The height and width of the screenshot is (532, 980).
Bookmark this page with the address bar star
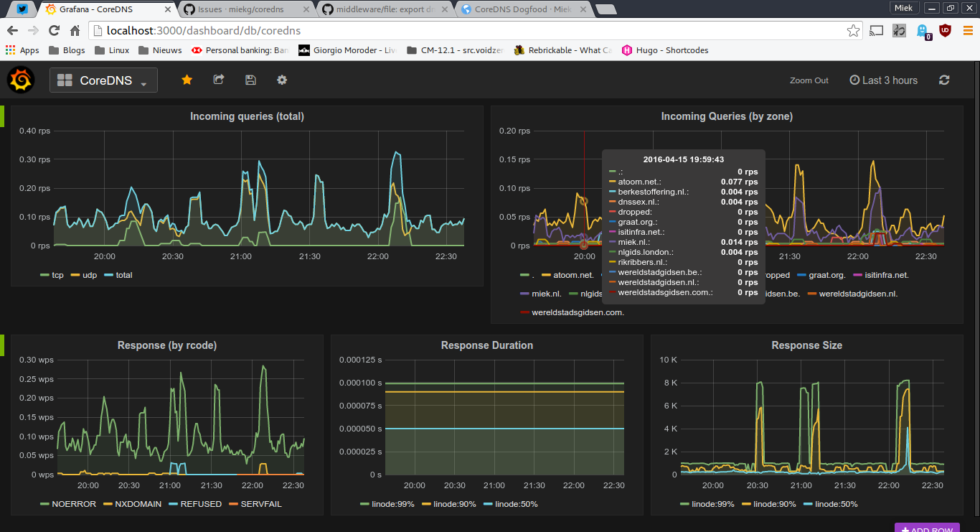(x=853, y=31)
